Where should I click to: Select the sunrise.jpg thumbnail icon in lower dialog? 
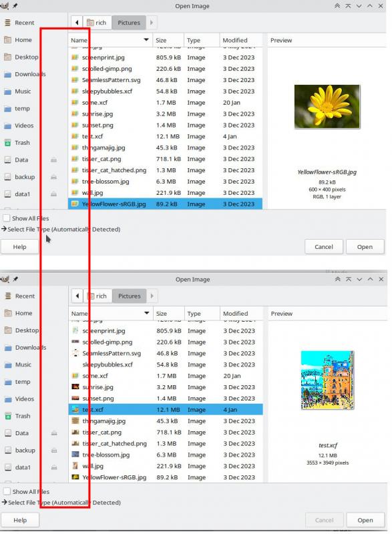tap(75, 387)
